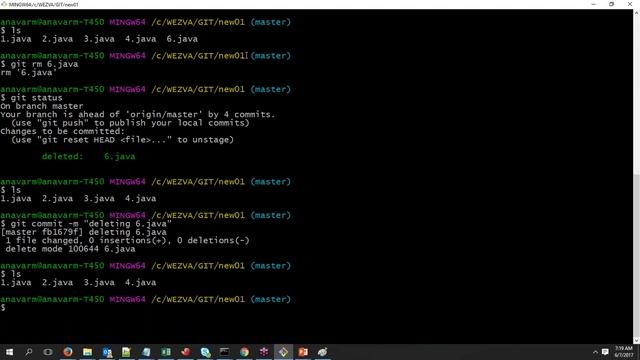This screenshot has height=360, width=640.
Task: Click the green "deleted: 6.java" entry
Action: point(89,156)
